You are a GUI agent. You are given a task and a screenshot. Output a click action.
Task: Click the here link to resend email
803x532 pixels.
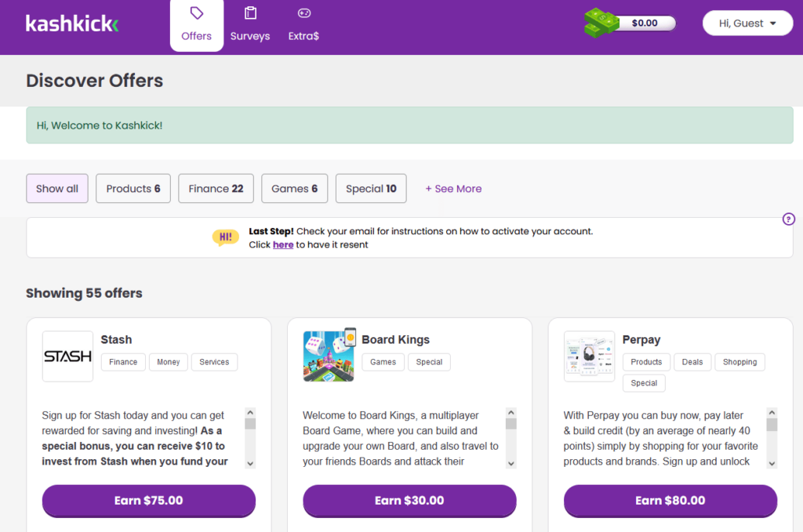tap(283, 244)
